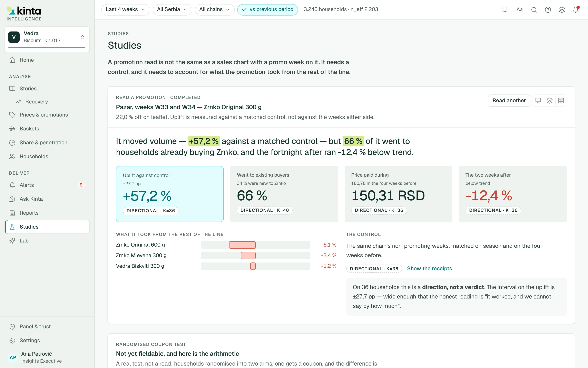The image size is (588, 368).
Task: Click the Panel & trust shield icon
Action: pyautogui.click(x=12, y=327)
